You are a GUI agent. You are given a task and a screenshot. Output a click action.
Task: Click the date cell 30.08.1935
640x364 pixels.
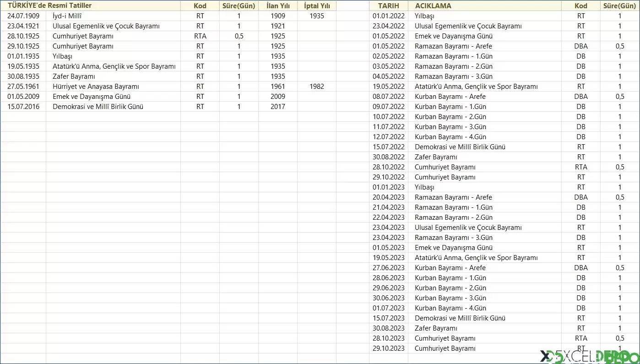[x=23, y=76]
